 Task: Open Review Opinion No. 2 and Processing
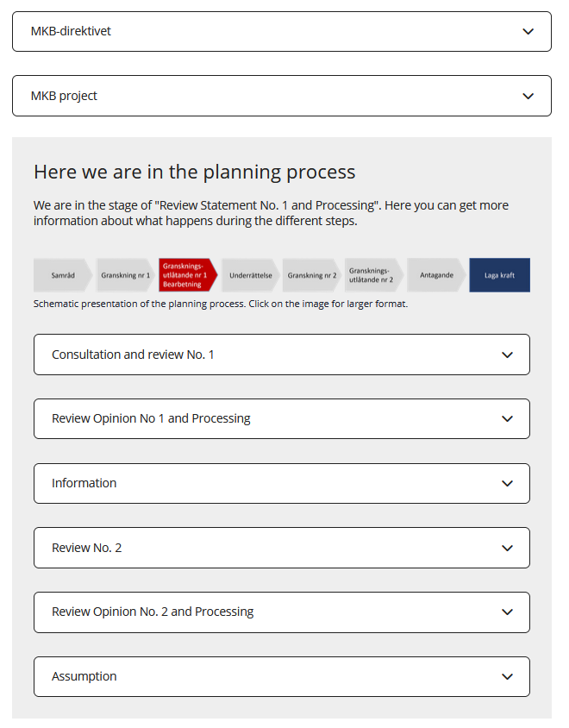281,612
